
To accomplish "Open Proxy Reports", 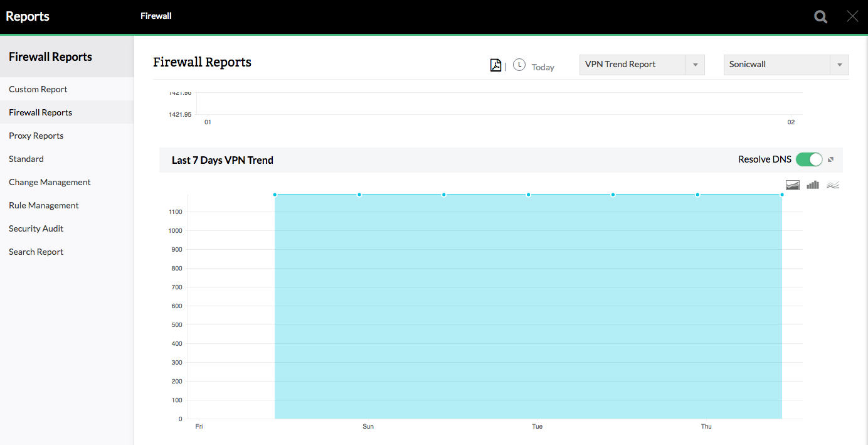I will click(36, 135).
